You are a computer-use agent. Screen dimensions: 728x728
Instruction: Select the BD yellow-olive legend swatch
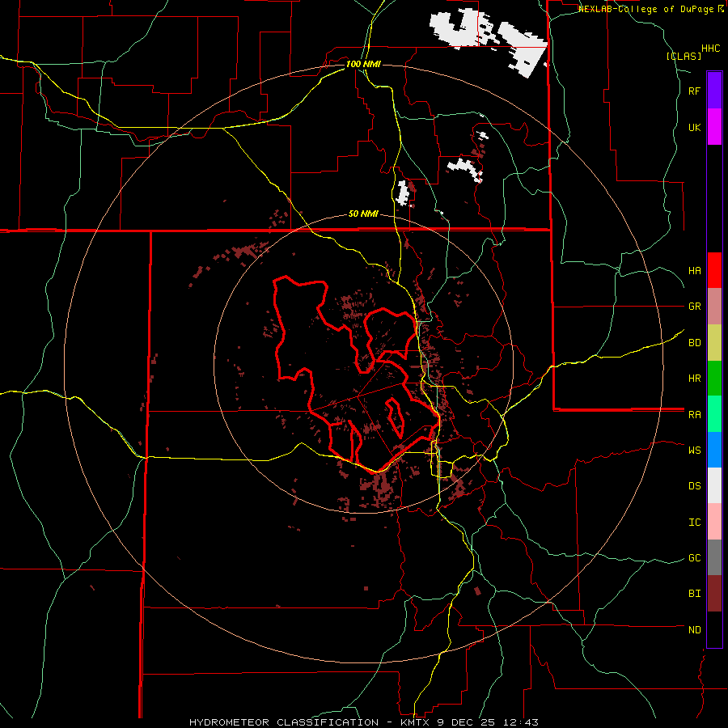click(714, 343)
